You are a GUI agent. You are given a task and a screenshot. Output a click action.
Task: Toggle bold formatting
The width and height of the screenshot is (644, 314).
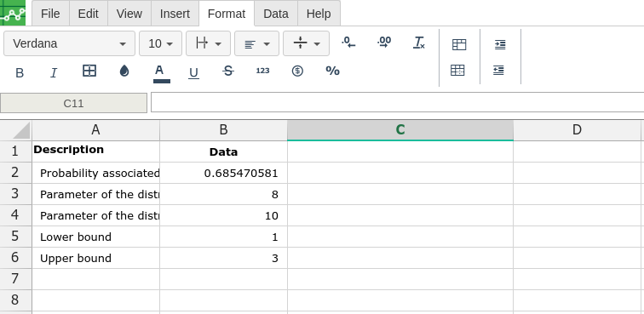pos(20,72)
